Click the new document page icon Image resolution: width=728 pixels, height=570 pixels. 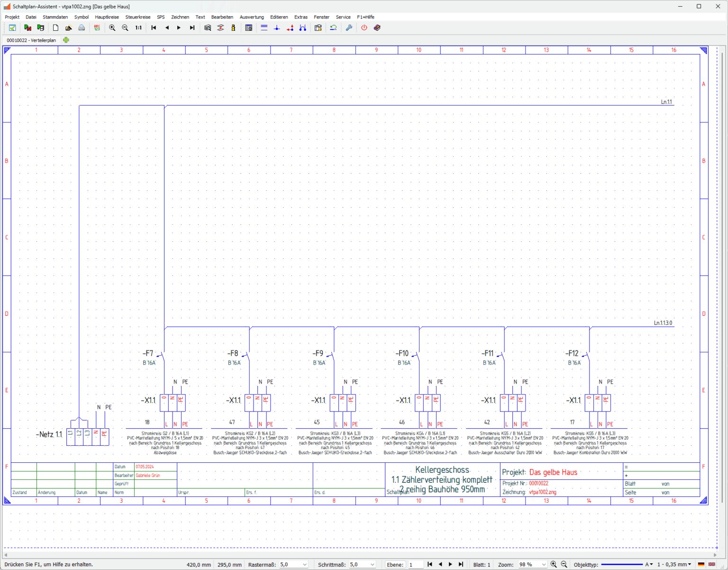pos(55,28)
